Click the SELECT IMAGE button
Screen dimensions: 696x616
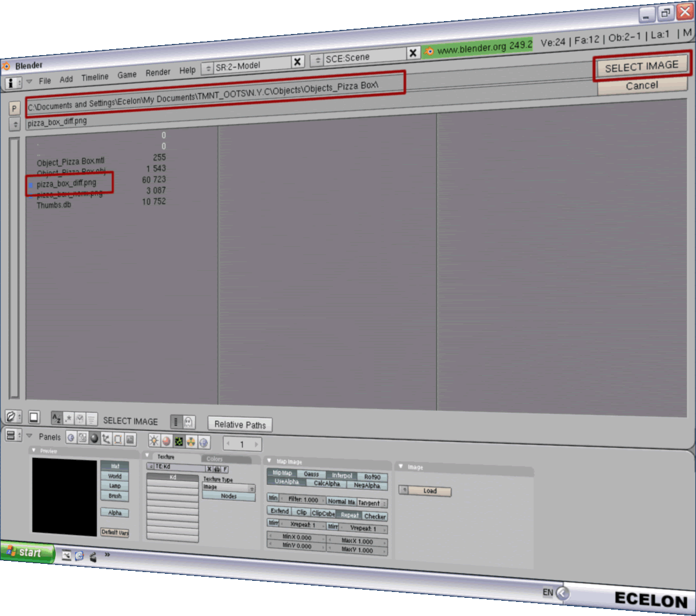point(642,66)
